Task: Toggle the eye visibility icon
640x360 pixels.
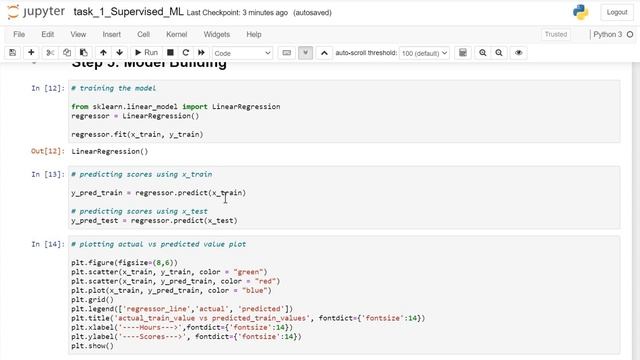Action: [518, 53]
